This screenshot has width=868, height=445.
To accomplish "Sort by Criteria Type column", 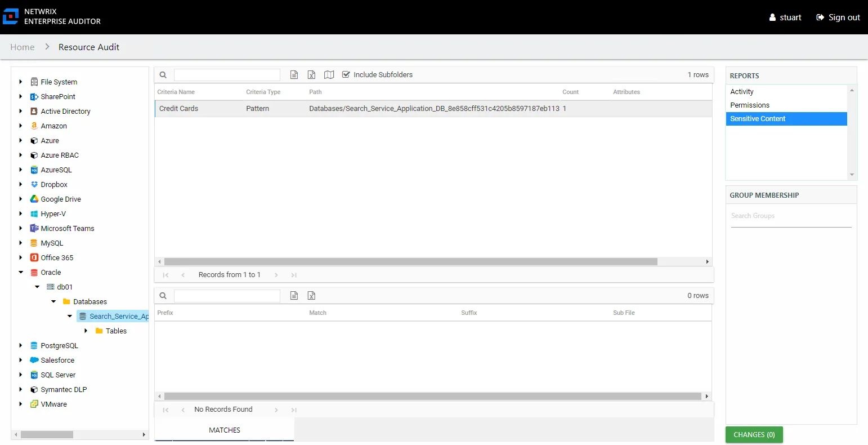I will point(263,92).
